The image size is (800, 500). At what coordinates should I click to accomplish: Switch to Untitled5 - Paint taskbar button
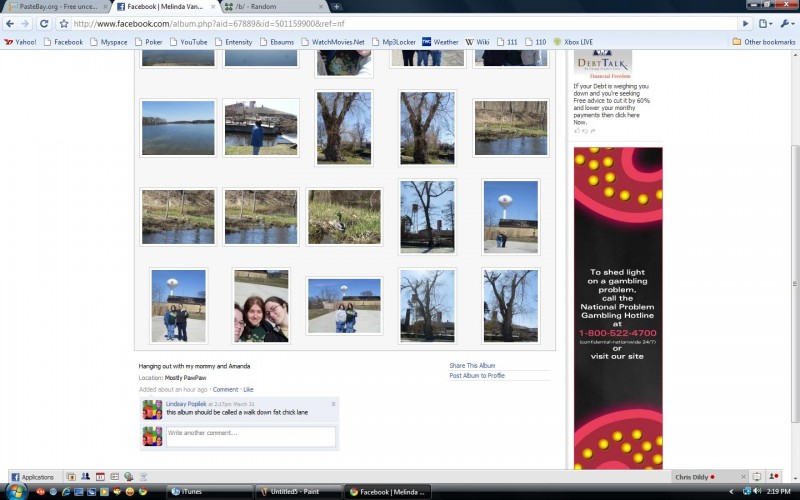(298, 492)
